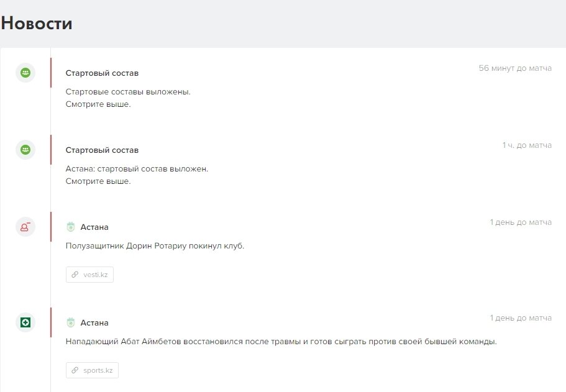Select the Стартовый состав title posted 56 minutes before match
Image resolution: width=566 pixels, height=392 pixels.
(x=102, y=73)
